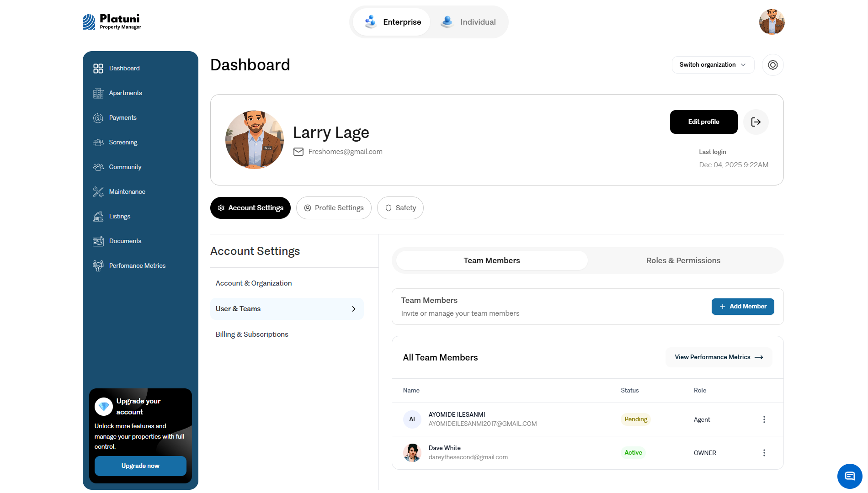Go to Maintenance in the sidebar
Screen dimensions: 868x493
[x=127, y=192]
